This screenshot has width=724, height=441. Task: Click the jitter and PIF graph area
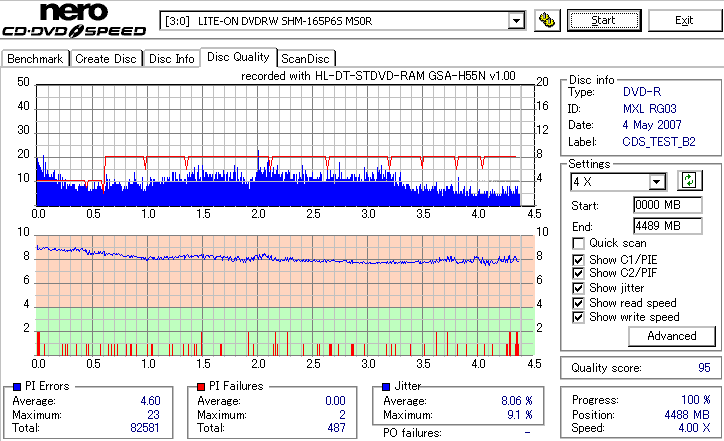click(285, 296)
